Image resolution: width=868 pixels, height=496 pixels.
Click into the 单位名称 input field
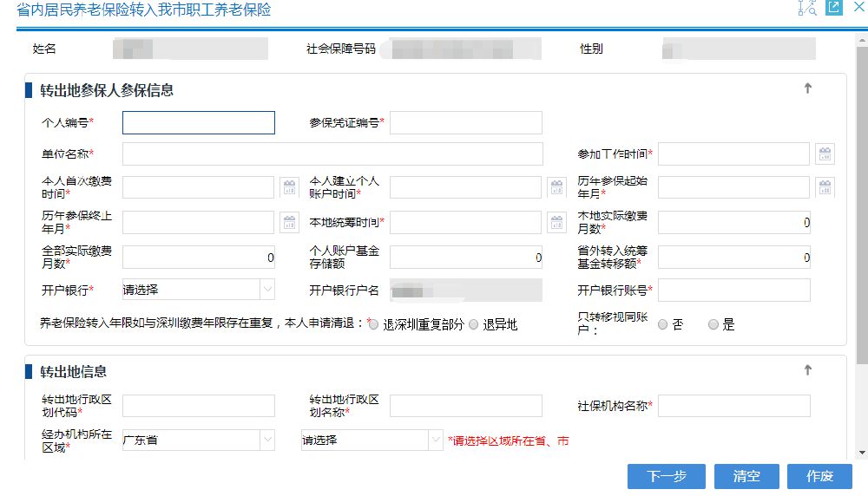click(332, 154)
